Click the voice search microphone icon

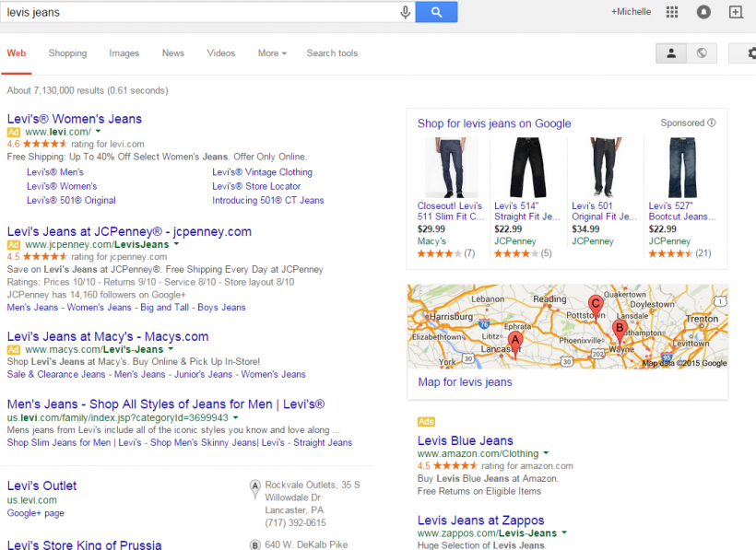tap(405, 12)
